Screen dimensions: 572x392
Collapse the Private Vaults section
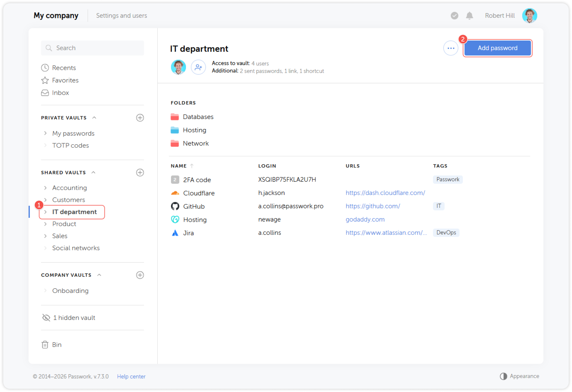94,118
